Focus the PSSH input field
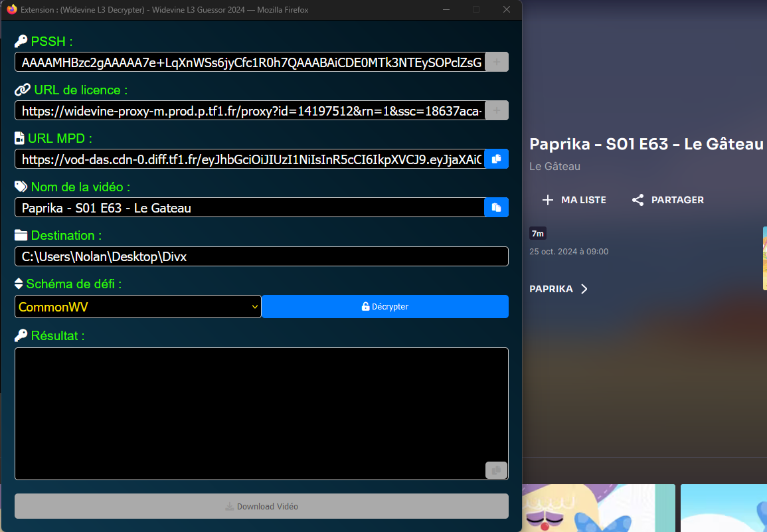The image size is (767, 532). pyautogui.click(x=250, y=62)
